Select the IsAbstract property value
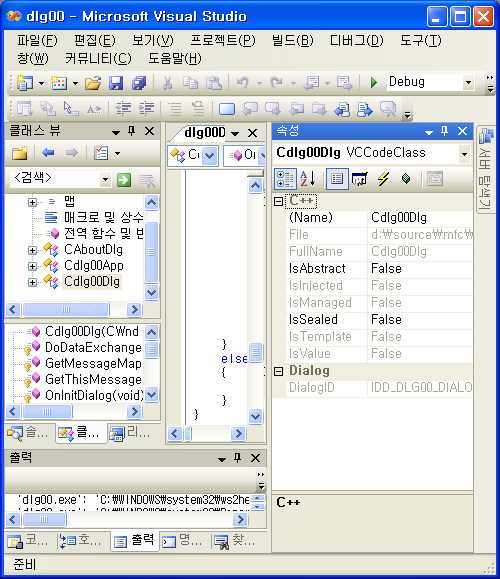This screenshot has width=500, height=579. point(421,268)
